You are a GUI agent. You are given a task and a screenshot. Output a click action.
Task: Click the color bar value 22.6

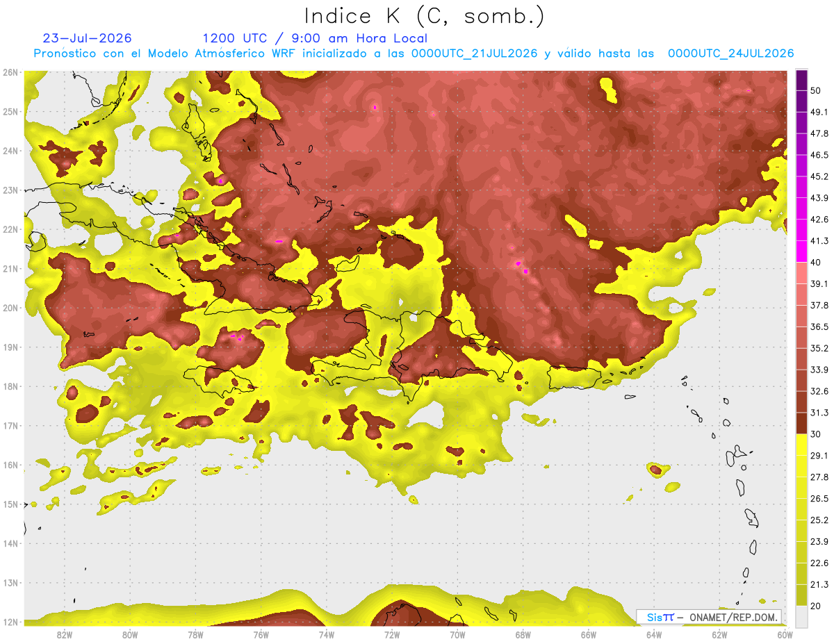click(819, 563)
